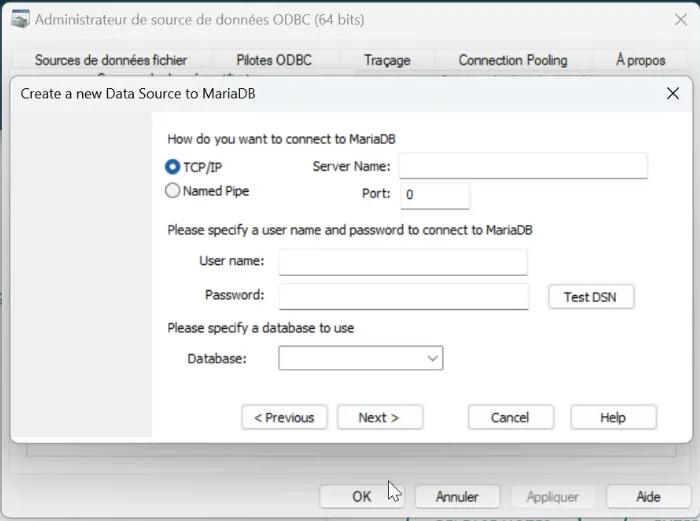Click the User name text box
Screen dimensions: 700x521
point(403,262)
